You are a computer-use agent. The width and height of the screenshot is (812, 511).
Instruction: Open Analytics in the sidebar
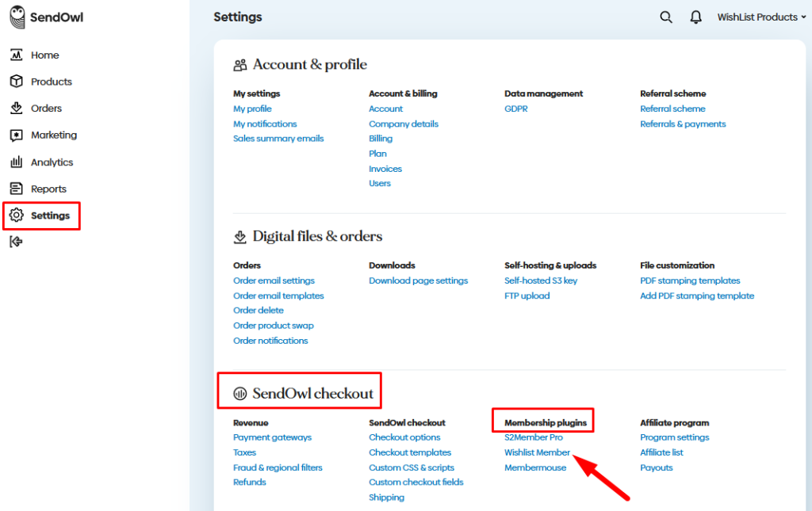pos(52,162)
